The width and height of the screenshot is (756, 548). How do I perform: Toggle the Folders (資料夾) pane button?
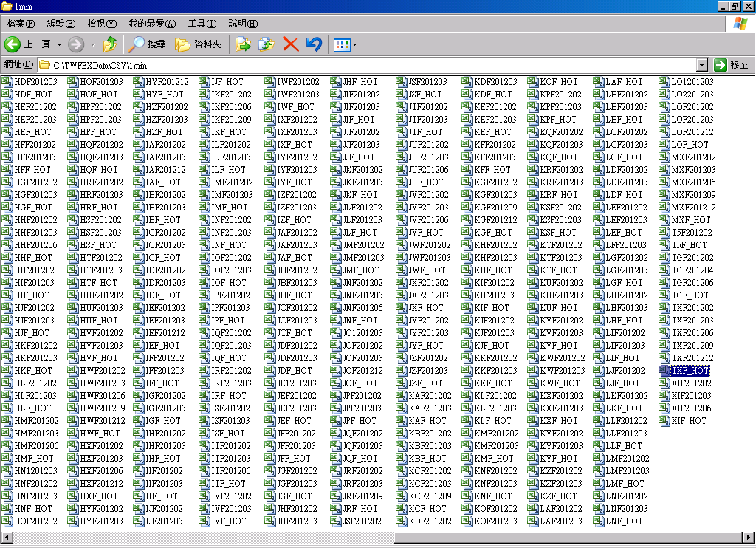point(198,44)
